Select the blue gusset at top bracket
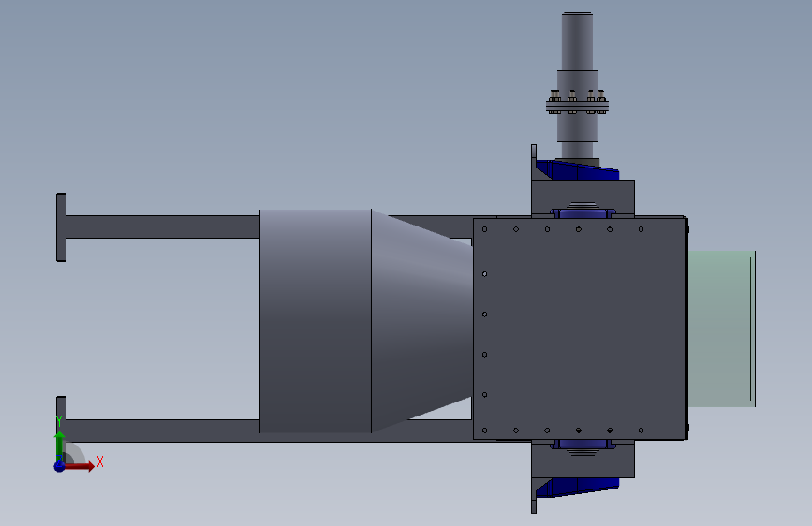This screenshot has width=812, height=526. coord(578,170)
